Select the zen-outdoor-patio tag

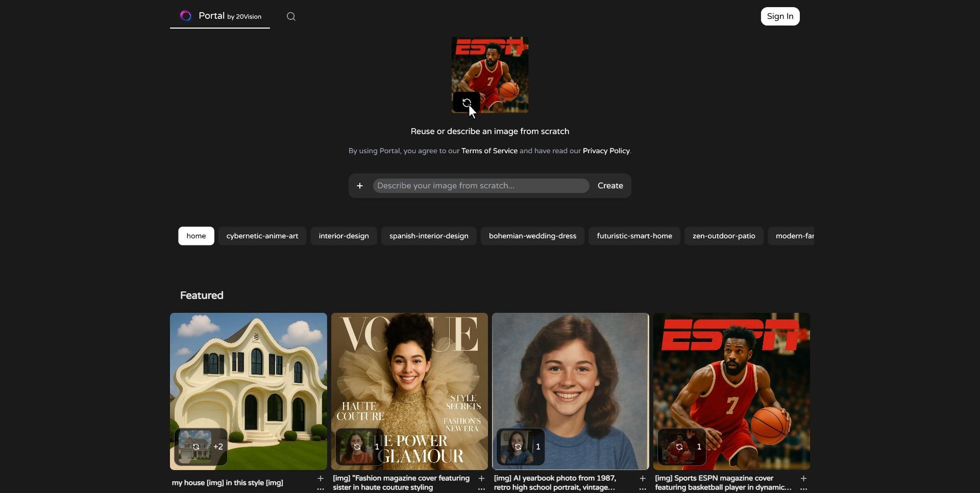pyautogui.click(x=724, y=236)
